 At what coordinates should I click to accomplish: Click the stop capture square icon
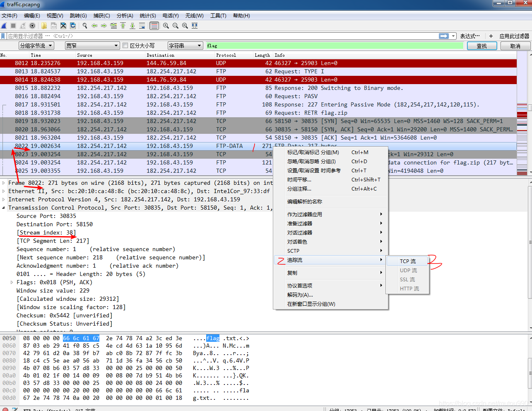(x=14, y=26)
